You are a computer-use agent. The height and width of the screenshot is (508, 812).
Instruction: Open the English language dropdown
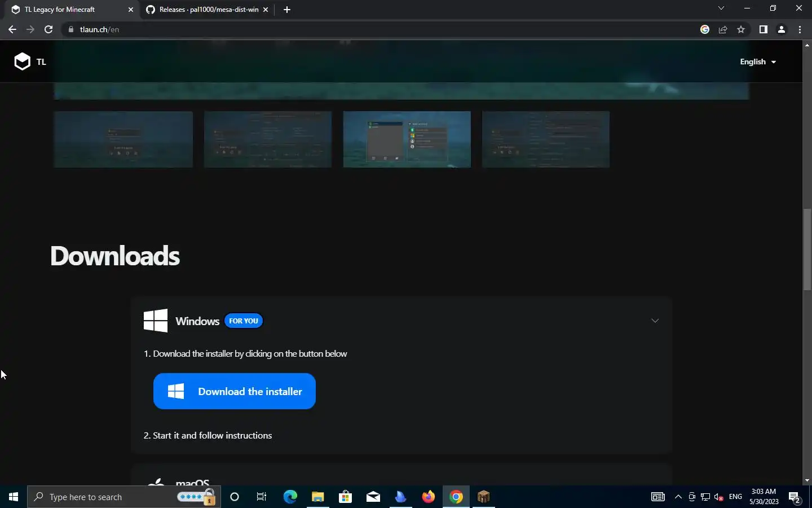point(758,62)
